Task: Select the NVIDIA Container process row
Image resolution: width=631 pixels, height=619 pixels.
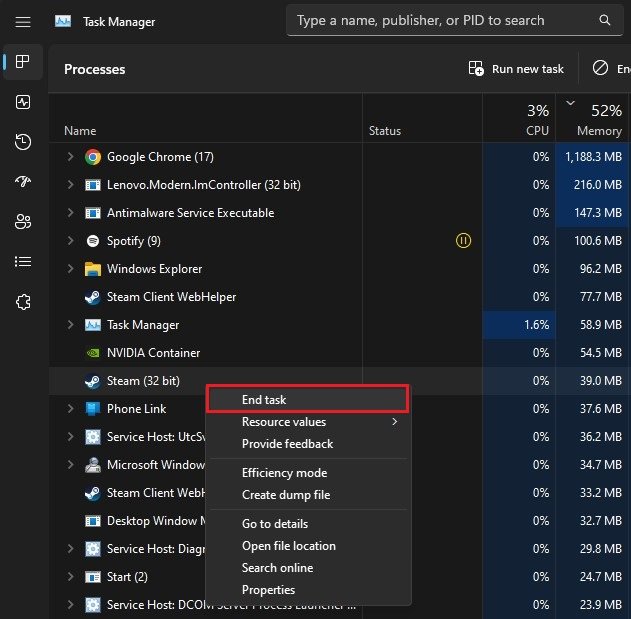Action: [x=153, y=353]
